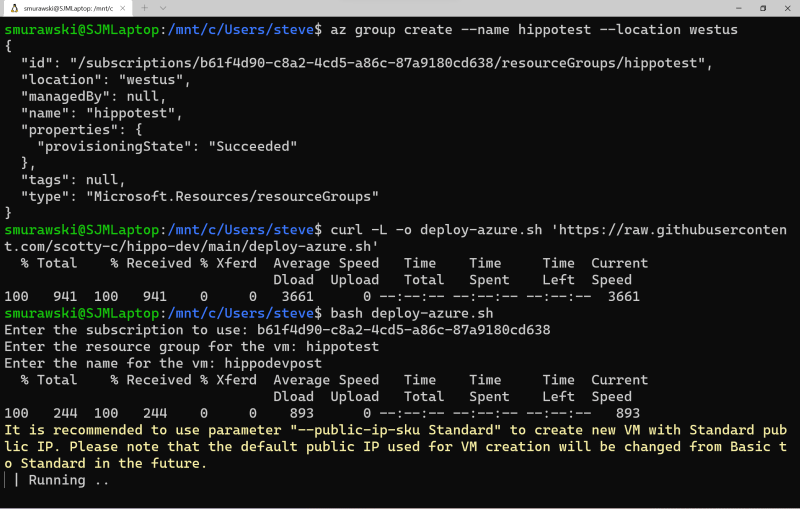800x509 pixels.
Task: Click "provisioningState": "Succeeded" text
Action: (167, 146)
